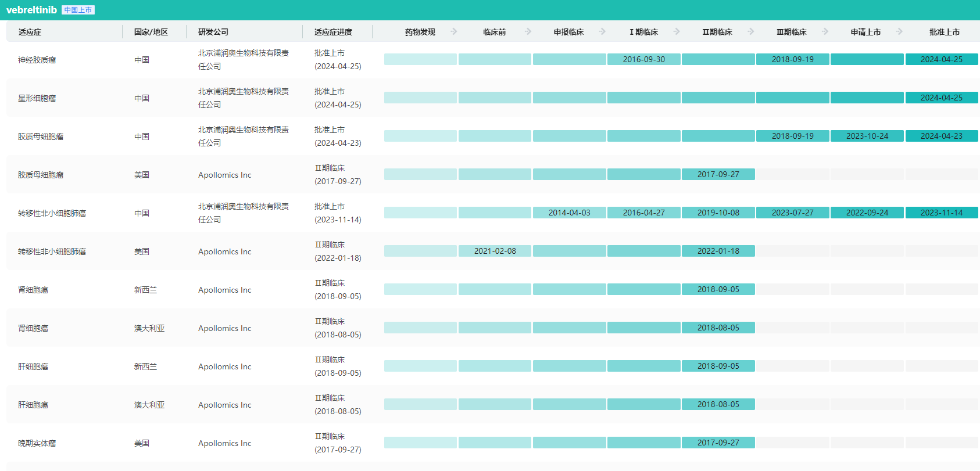Click the arrow icon after 申报临床 header
This screenshot has width=980, height=471.
(602, 31)
